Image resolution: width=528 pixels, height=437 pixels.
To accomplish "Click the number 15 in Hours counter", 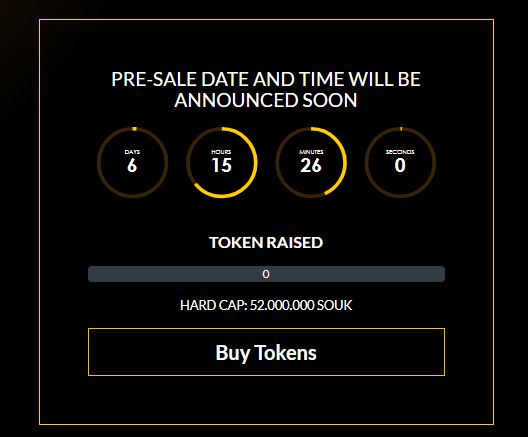I will [222, 165].
